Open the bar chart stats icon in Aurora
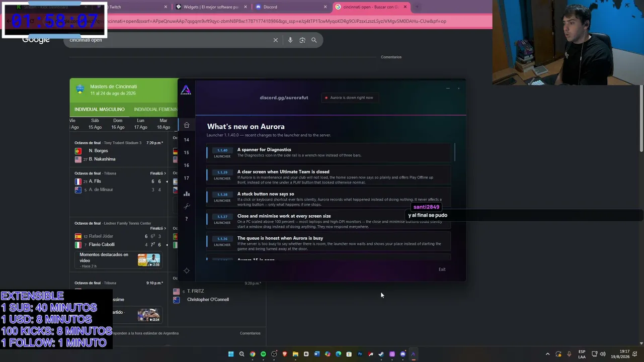The height and width of the screenshot is (362, 644). point(187,194)
